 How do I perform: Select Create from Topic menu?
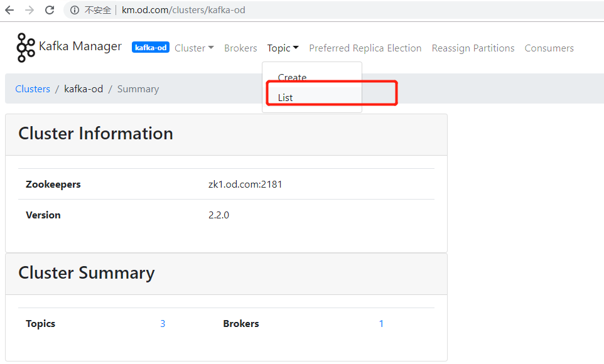292,78
